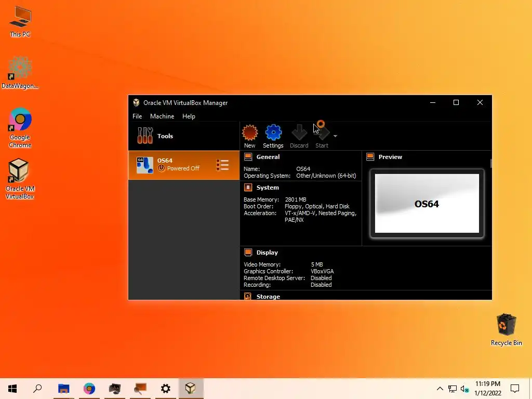Click the VirtualBox cube icon in title bar
Image resolution: width=532 pixels, height=399 pixels.
click(137, 102)
